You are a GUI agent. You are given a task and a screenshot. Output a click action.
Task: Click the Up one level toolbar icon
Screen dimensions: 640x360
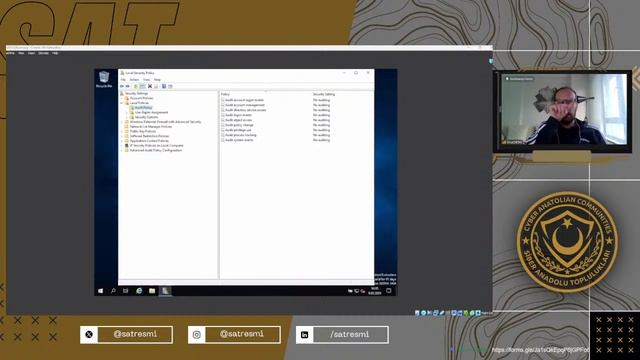[x=136, y=86]
